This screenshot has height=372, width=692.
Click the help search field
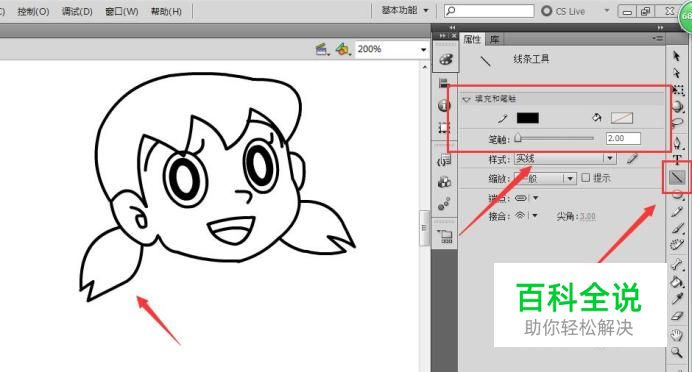pos(489,11)
